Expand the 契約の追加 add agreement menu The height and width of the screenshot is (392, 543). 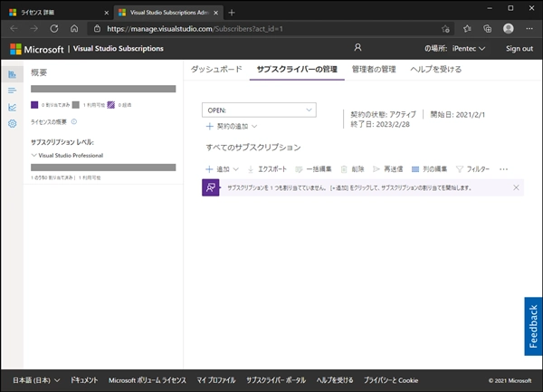(232, 127)
